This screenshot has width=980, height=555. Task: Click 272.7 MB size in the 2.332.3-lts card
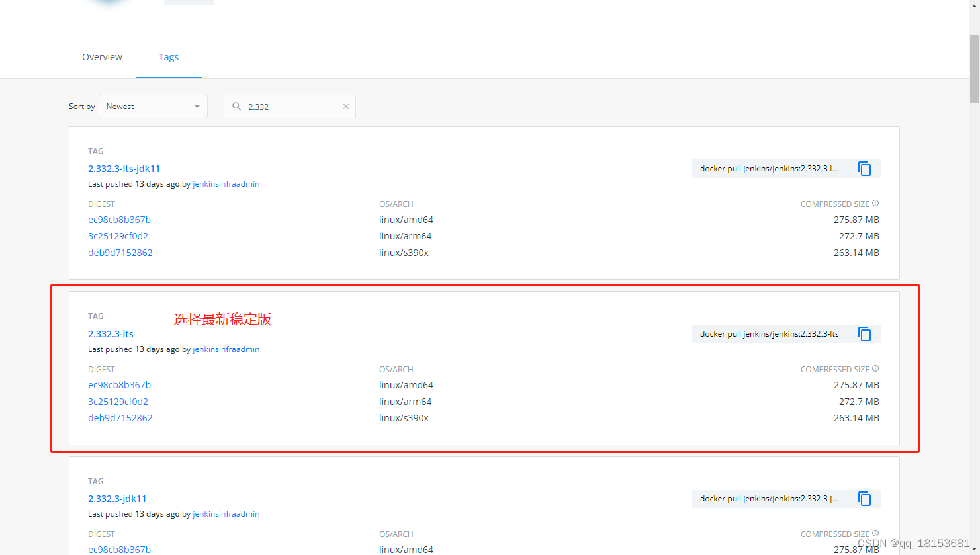(859, 402)
